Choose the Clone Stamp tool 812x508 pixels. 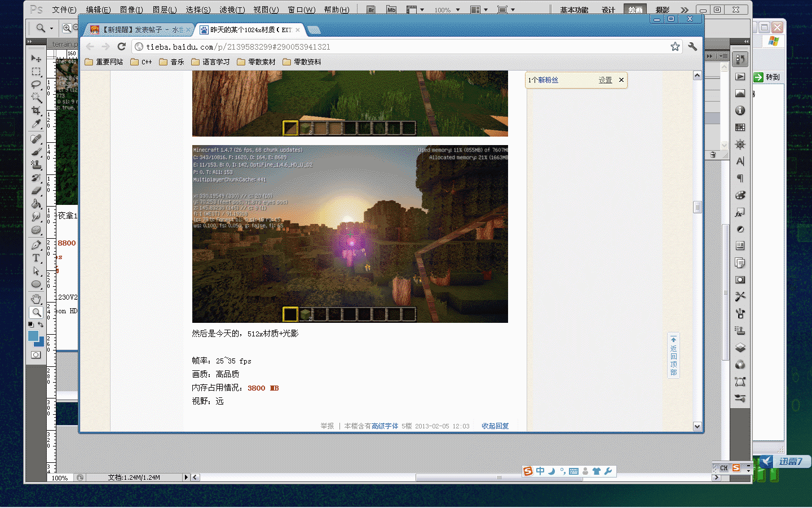(36, 165)
